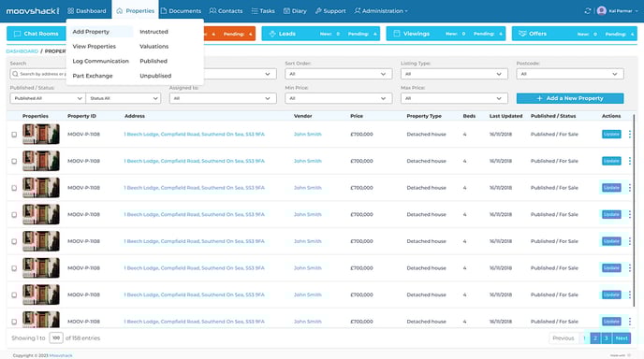Click the sync refresh icon in the header

pyautogui.click(x=587, y=11)
